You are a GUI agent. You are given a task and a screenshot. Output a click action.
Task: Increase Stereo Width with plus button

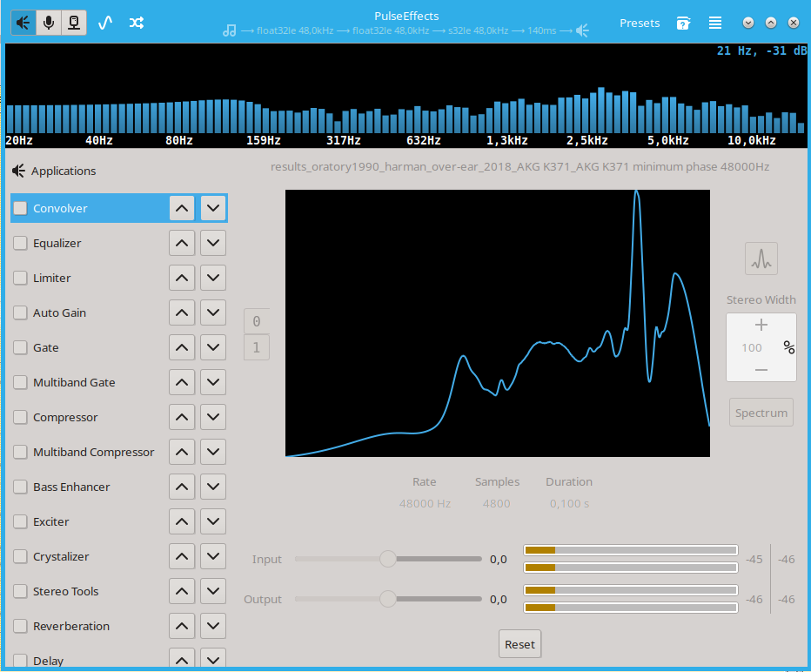[761, 325]
